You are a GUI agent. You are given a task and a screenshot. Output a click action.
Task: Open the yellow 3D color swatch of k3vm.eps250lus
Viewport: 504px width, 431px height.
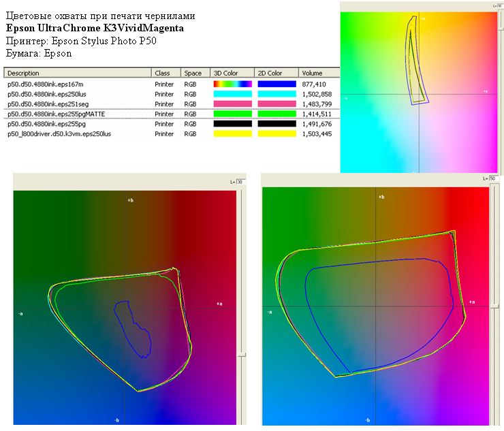click(x=233, y=134)
